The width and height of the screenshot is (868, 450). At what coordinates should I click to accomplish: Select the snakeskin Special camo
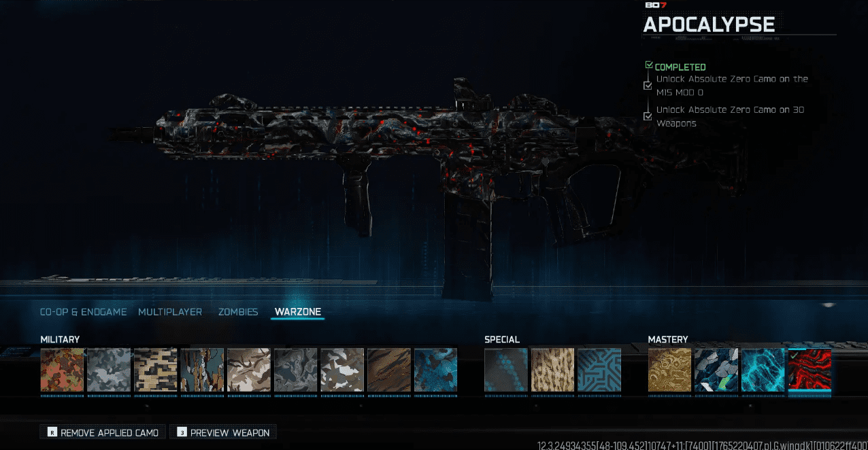[552, 370]
